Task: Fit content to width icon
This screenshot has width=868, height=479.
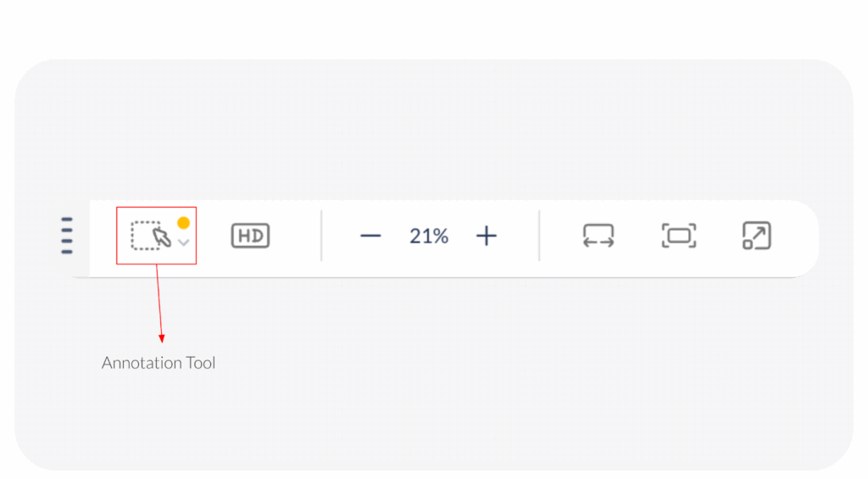Action: pos(598,236)
